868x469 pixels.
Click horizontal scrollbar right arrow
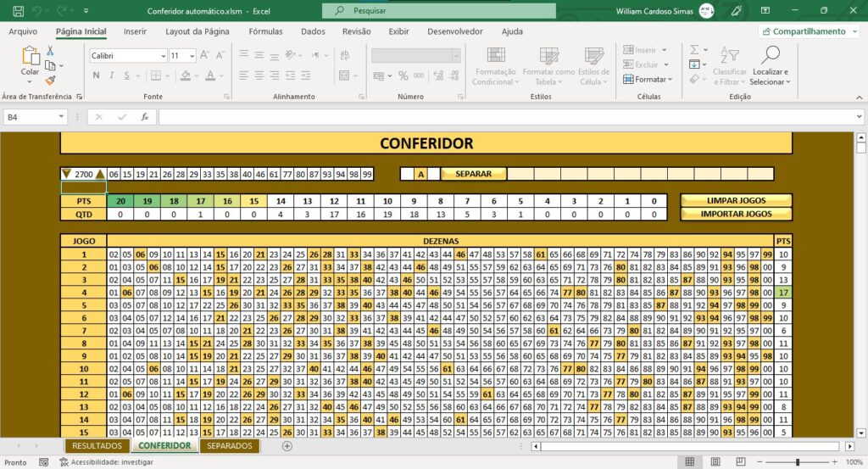click(849, 446)
